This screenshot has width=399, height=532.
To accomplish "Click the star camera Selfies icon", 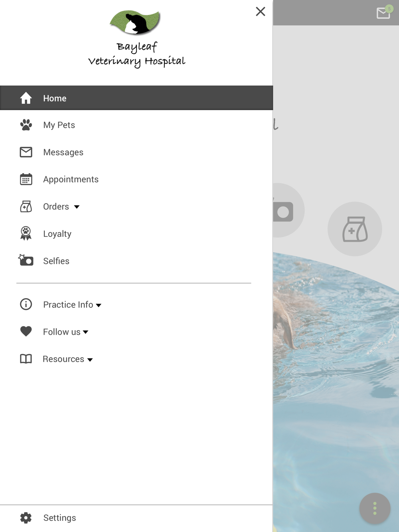I will coord(26,260).
